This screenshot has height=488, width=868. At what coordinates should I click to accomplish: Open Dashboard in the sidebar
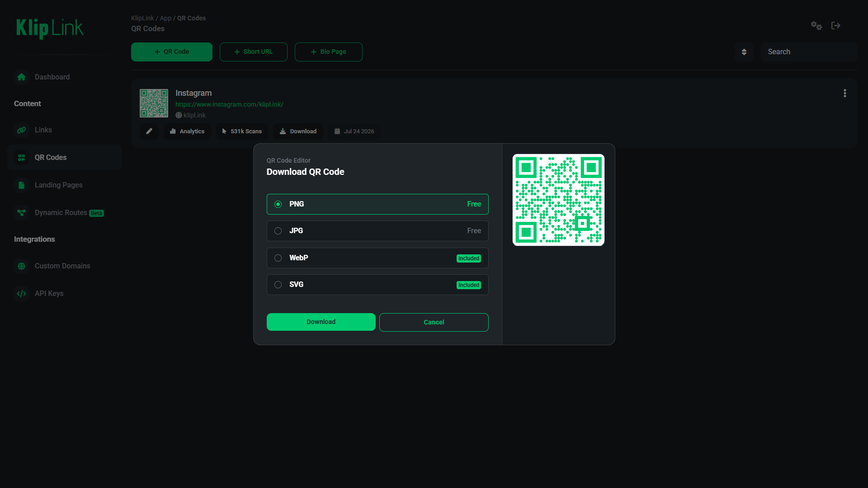[64, 77]
